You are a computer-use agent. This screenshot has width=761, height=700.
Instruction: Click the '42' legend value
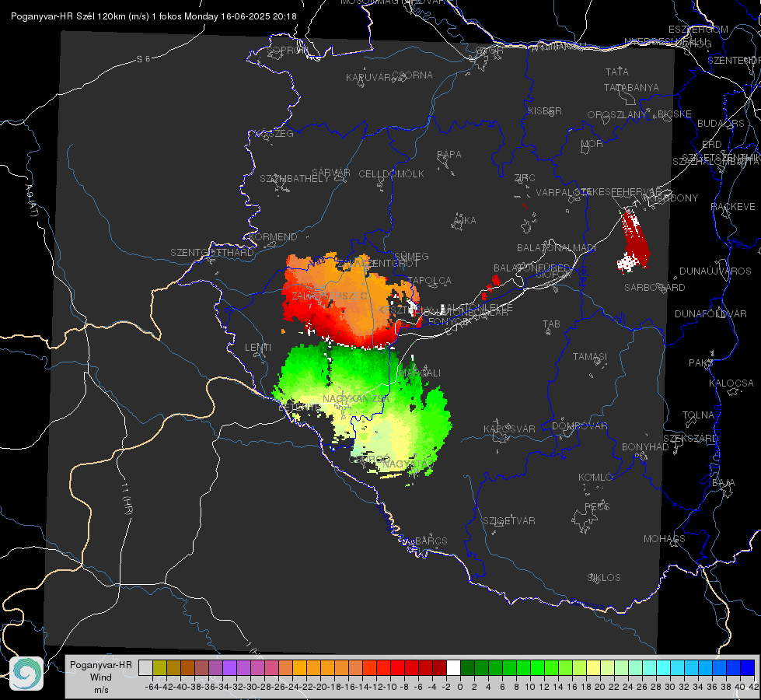(x=753, y=687)
